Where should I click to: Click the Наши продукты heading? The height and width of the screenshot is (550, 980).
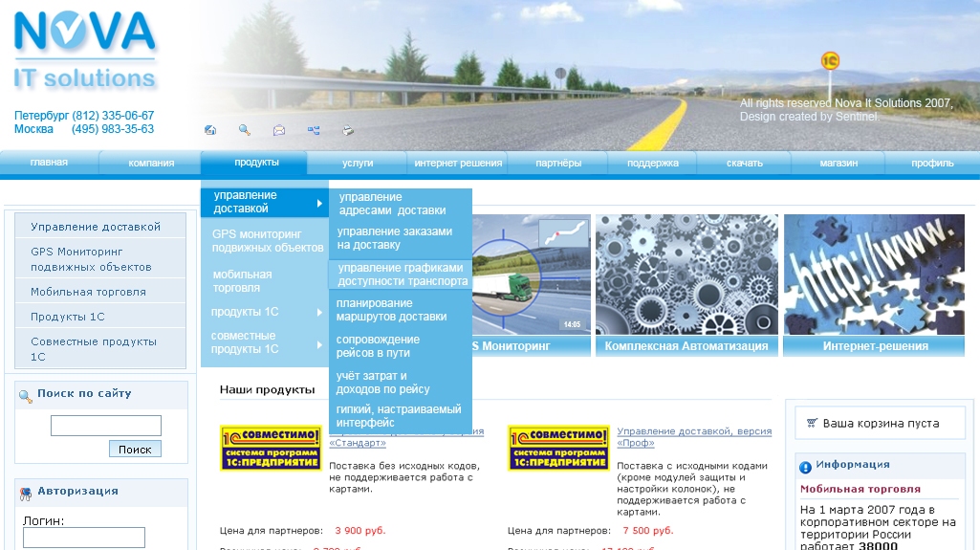click(267, 390)
